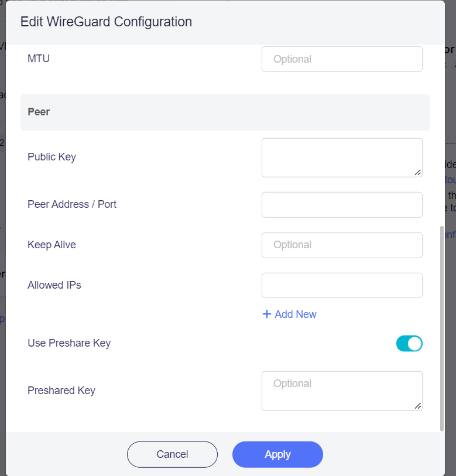Click the Keep Alive Optional field

(x=342, y=245)
